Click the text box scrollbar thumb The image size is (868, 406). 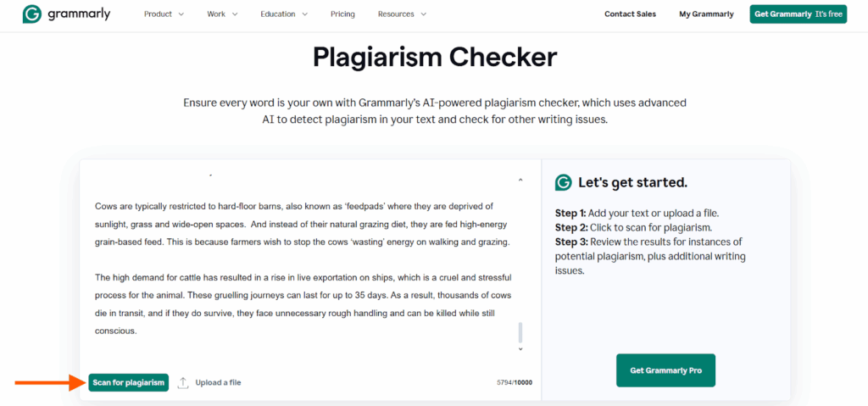coord(520,332)
